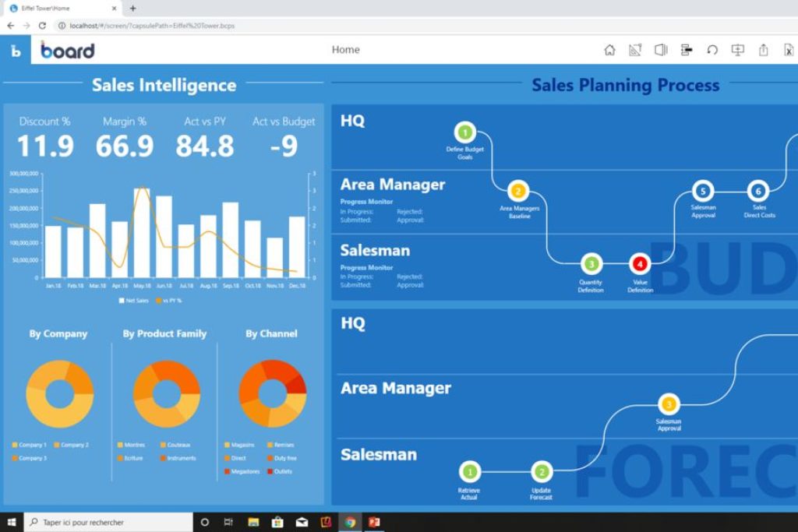This screenshot has width=798, height=532.
Task: Toggle the side panel icon in the toolbar
Action: click(x=661, y=50)
